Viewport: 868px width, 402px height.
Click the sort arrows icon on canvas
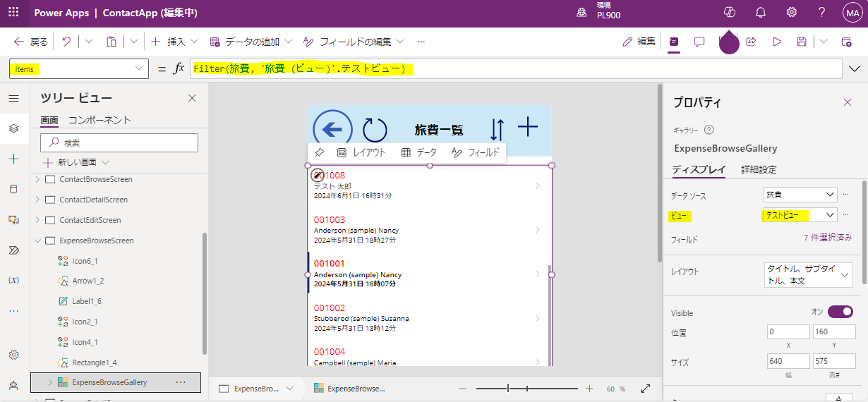coord(497,129)
